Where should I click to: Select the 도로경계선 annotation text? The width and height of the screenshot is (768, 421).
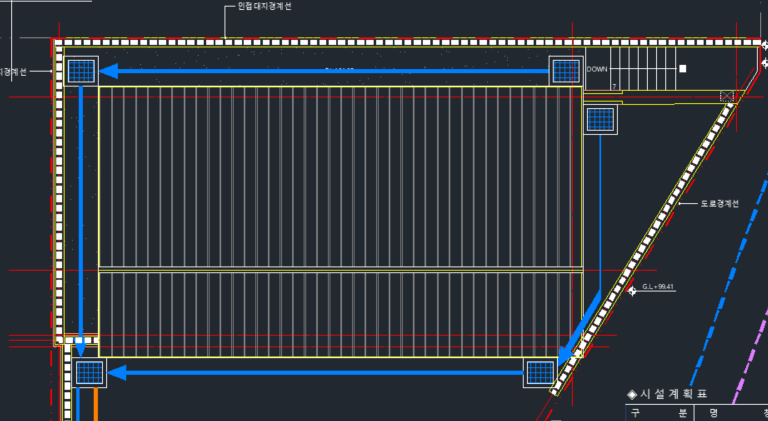(x=718, y=204)
